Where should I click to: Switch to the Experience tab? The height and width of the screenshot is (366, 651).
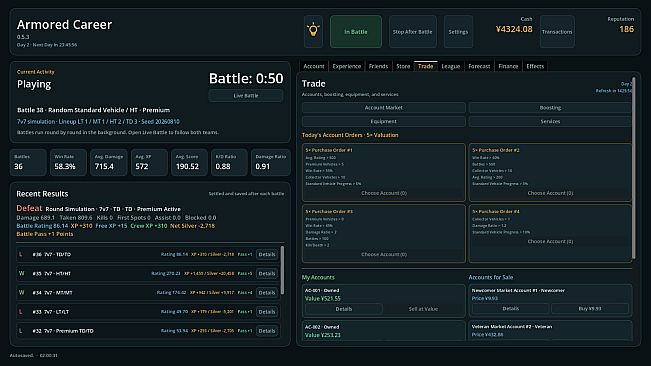347,66
